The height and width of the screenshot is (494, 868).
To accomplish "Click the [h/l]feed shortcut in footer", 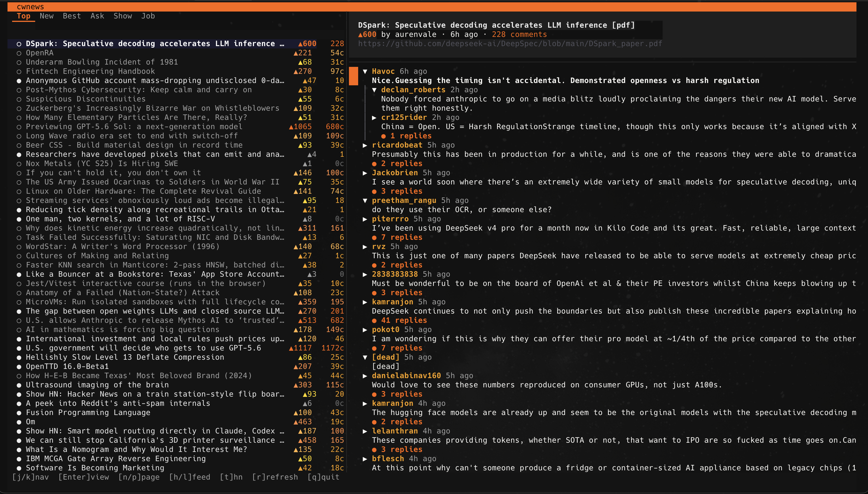I will [189, 477].
